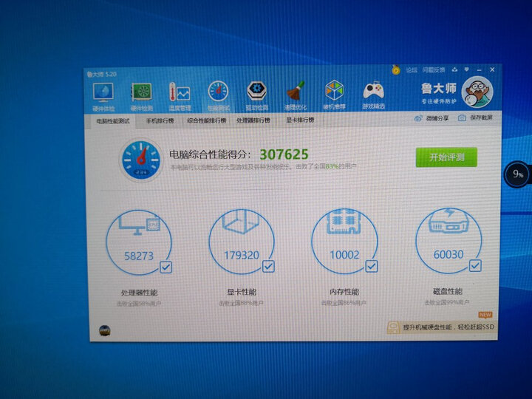532x399 pixels.
Task: Open the 清理优化 broom cleanup icon
Action: [295, 95]
